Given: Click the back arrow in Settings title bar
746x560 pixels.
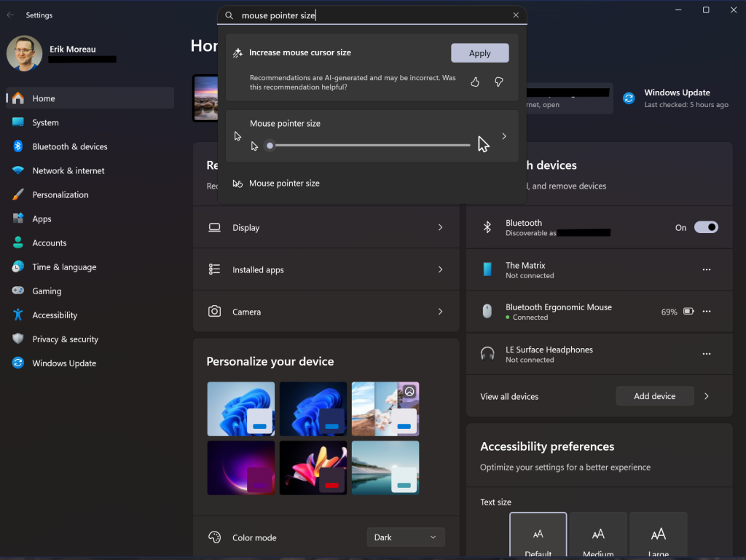Looking at the screenshot, I should point(10,15).
